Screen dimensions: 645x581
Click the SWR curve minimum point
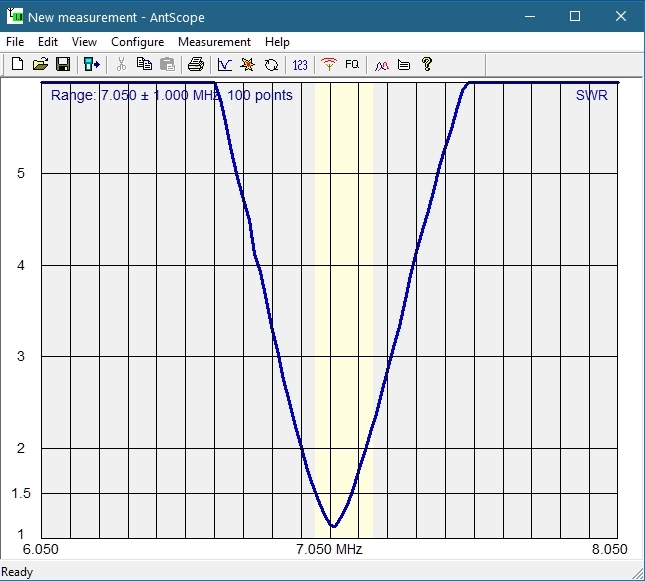click(x=334, y=526)
